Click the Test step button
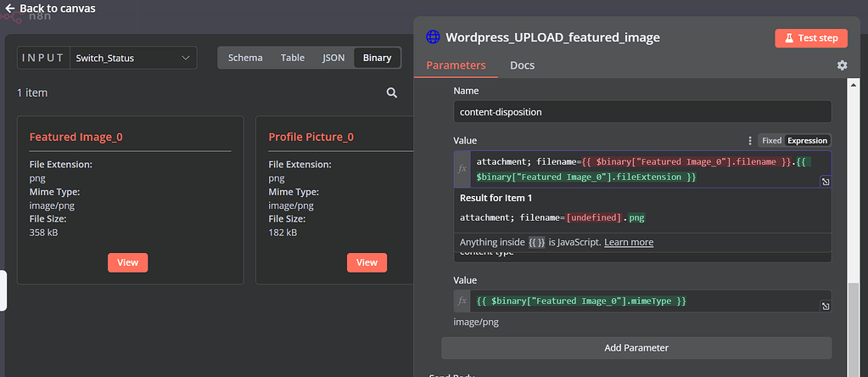Viewport: 868px width, 377px height. tap(811, 38)
